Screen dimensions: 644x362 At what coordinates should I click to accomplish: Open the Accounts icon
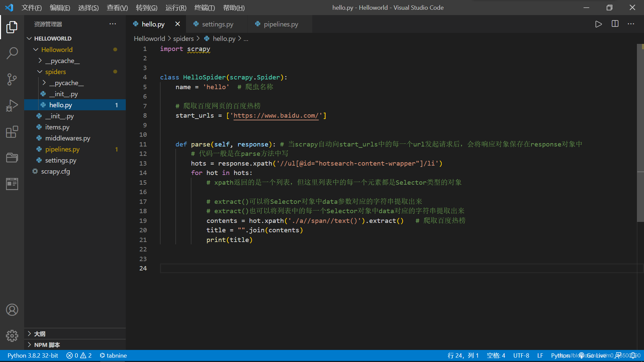pyautogui.click(x=12, y=310)
